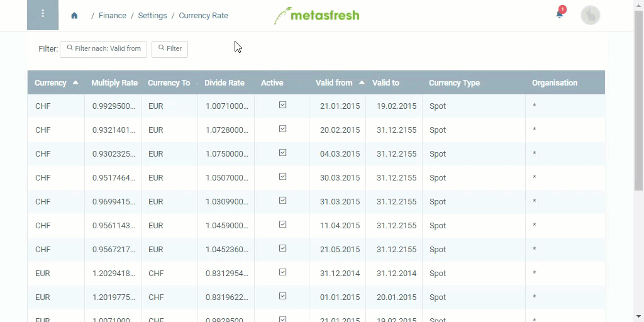Image resolution: width=644 pixels, height=322 pixels.
Task: Select Spot type in row 01.01.2015
Action: (438, 297)
